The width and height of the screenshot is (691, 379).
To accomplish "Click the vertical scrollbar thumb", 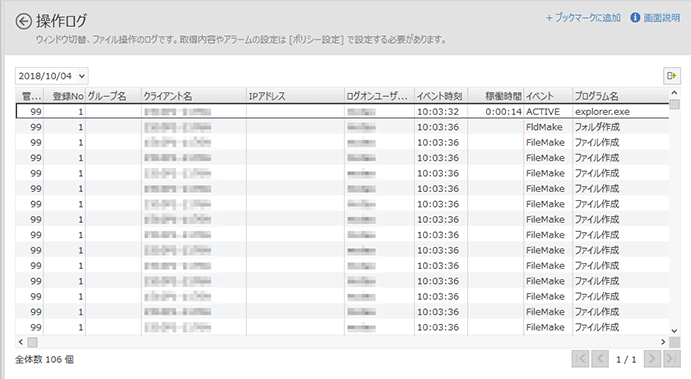I will (674, 104).
